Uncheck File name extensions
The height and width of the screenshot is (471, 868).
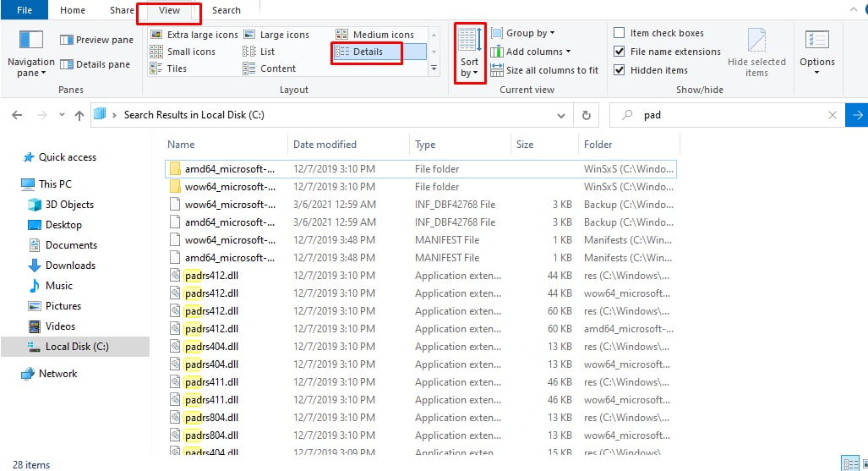(667, 52)
